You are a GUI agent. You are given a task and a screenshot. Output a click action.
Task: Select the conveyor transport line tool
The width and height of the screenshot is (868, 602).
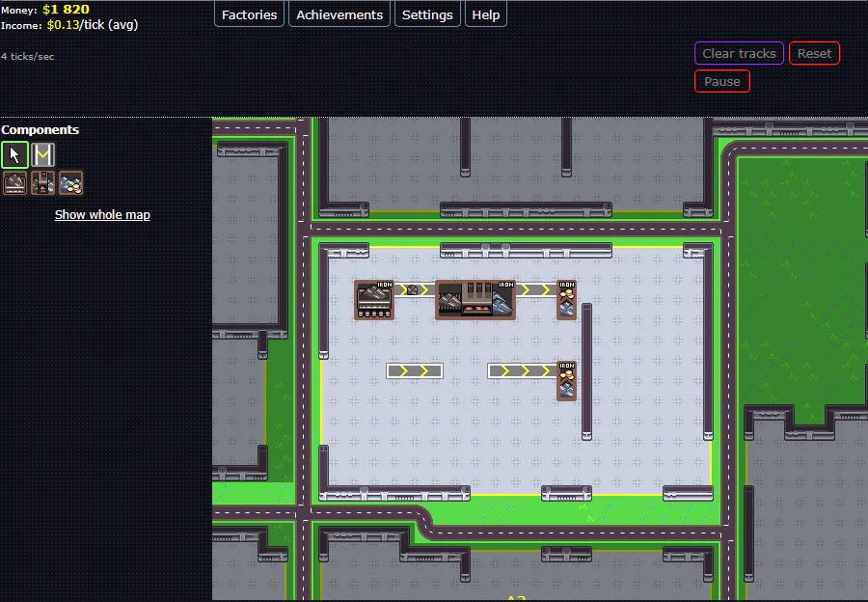click(43, 154)
